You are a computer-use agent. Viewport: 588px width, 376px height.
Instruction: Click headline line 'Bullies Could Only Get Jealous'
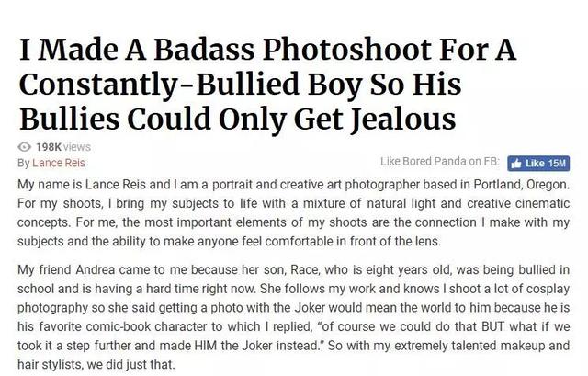(x=237, y=119)
